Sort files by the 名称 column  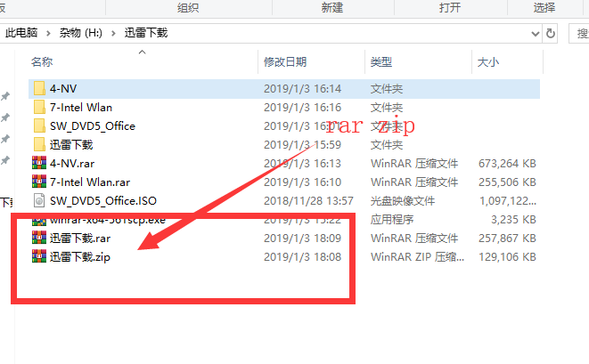(x=42, y=62)
